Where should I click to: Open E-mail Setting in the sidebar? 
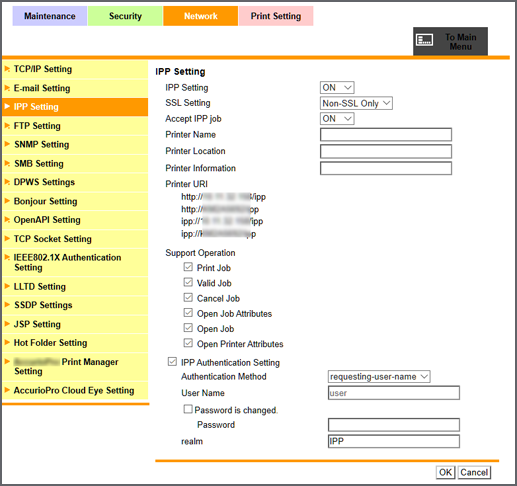pos(75,88)
